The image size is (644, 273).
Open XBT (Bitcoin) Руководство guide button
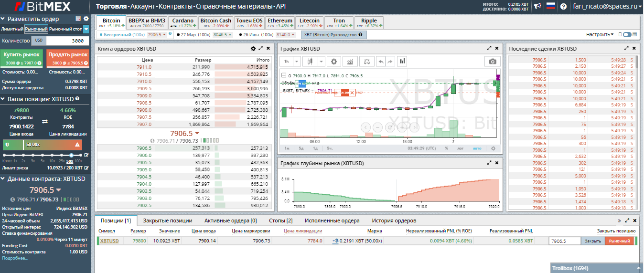click(x=333, y=35)
